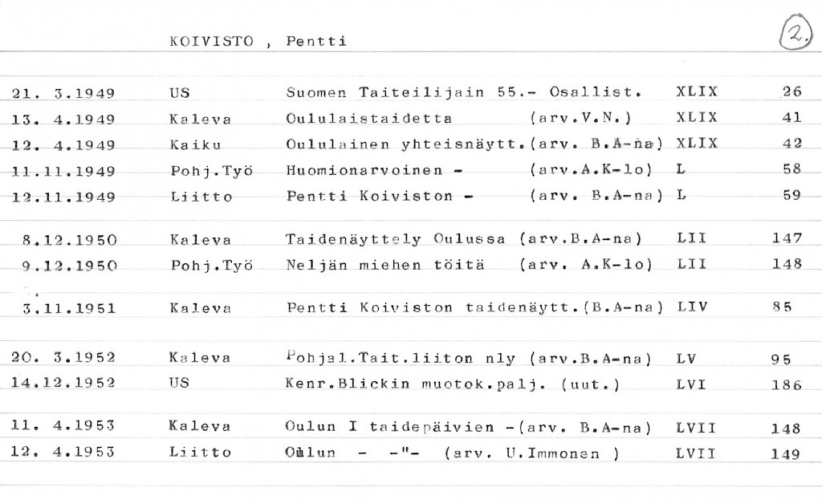This screenshot has height=504, width=822.
Task: Select the "Taidenäyttely Oulussa" entry
Action: (395, 239)
